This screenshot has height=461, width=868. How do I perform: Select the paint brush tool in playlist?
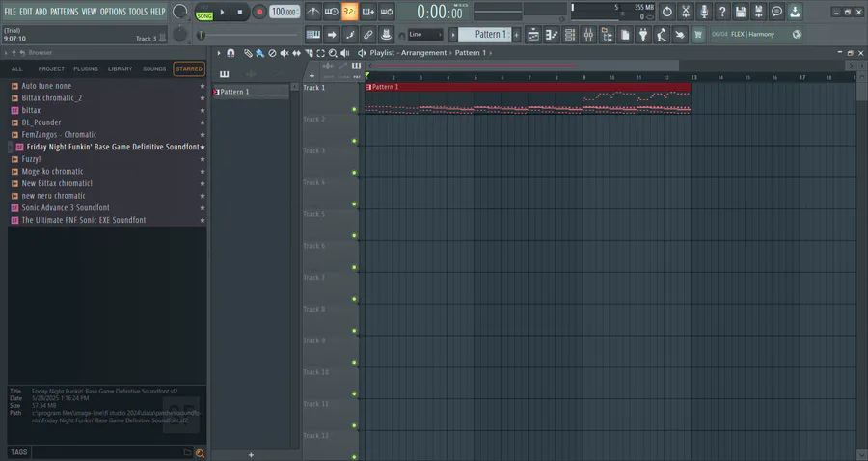point(259,53)
